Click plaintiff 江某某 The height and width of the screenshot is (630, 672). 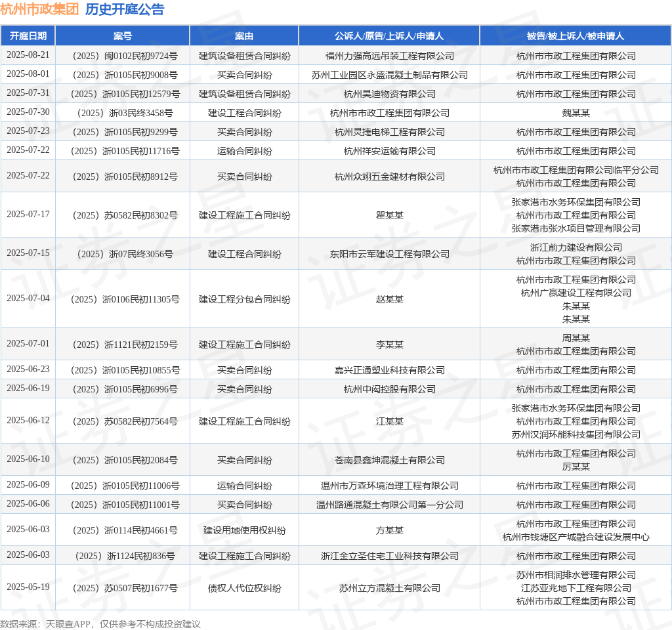coord(390,421)
